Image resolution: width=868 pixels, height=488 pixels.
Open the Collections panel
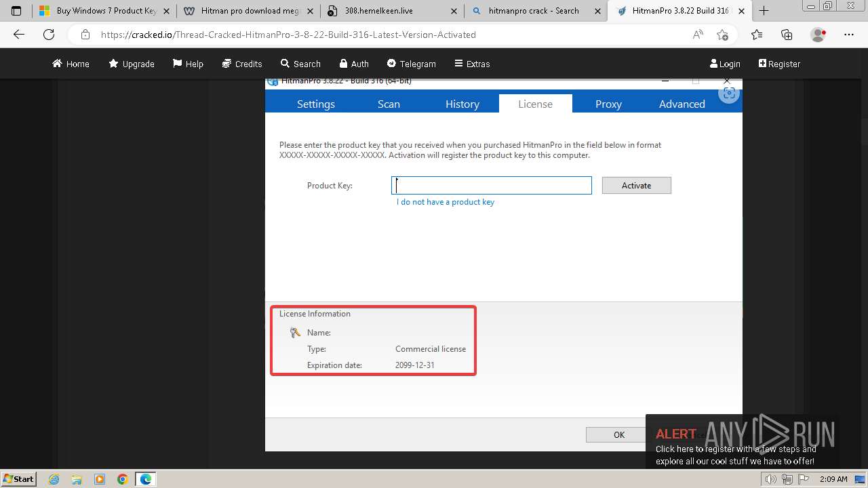tap(787, 35)
